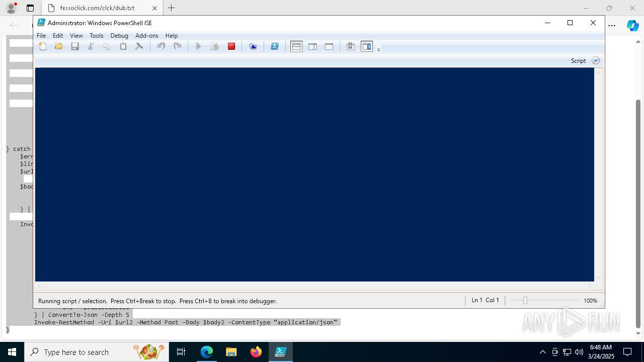644x362 pixels.
Task: Open the browser tab actions icon
Action: [x=30, y=8]
